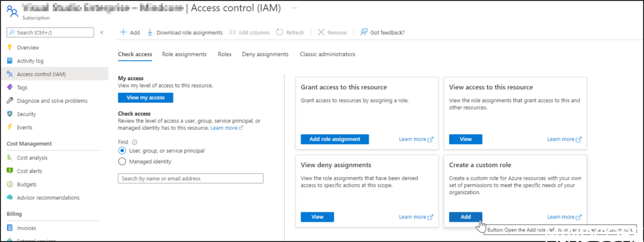Open the Activity log icon

(10, 61)
